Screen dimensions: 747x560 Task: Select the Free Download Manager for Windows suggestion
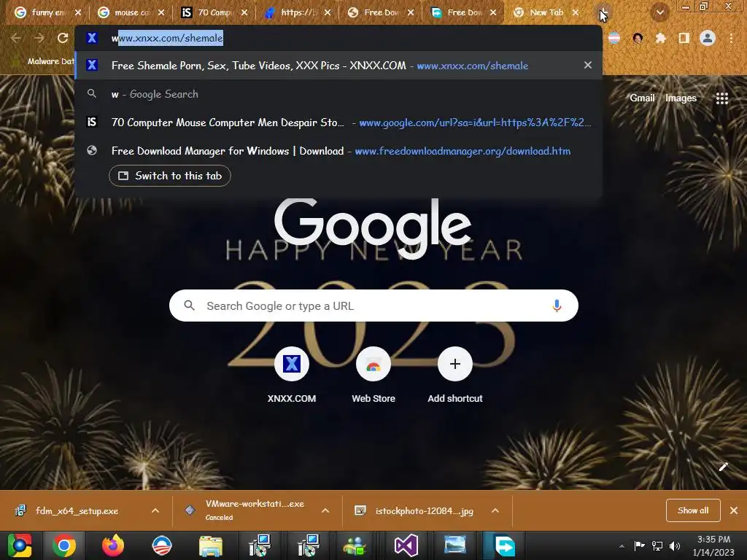tap(338, 151)
